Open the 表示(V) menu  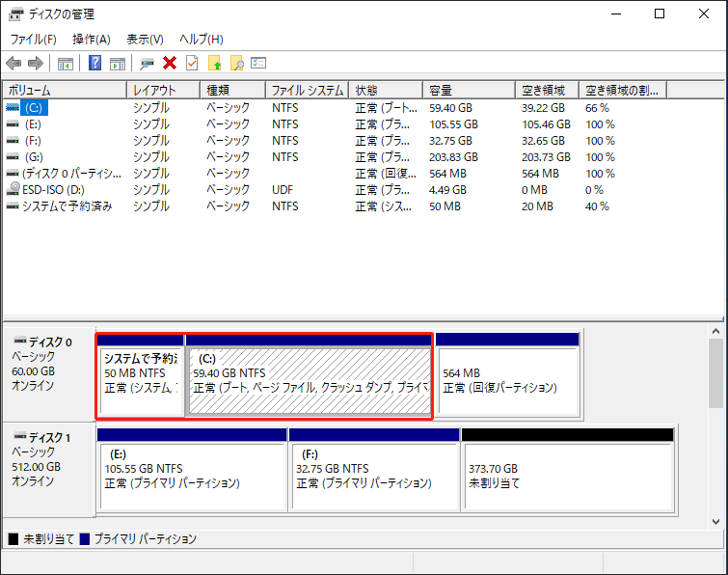[x=145, y=40]
